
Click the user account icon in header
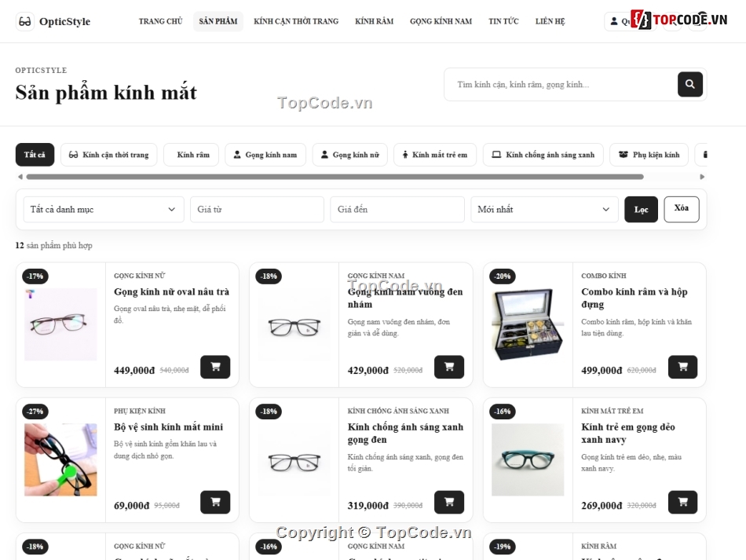(x=614, y=21)
